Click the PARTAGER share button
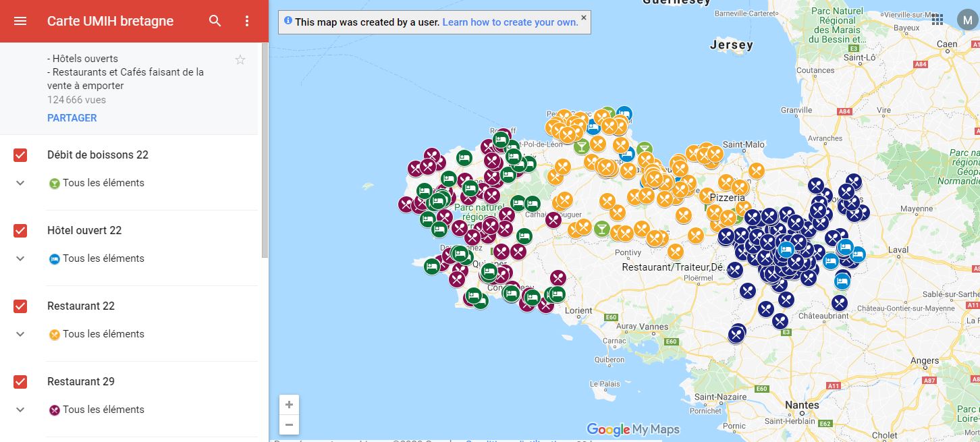Image resolution: width=980 pixels, height=442 pixels. [x=72, y=117]
